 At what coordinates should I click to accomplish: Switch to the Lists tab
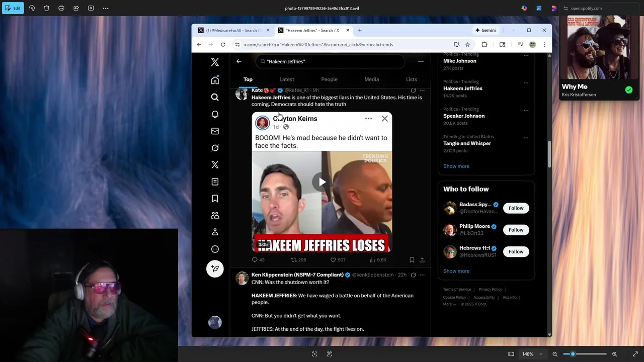pyautogui.click(x=412, y=79)
